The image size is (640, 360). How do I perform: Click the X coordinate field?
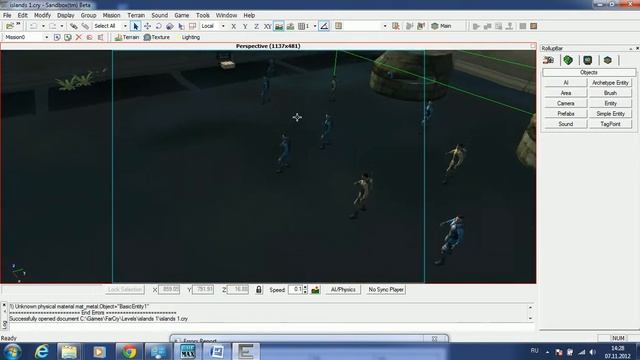[169, 289]
